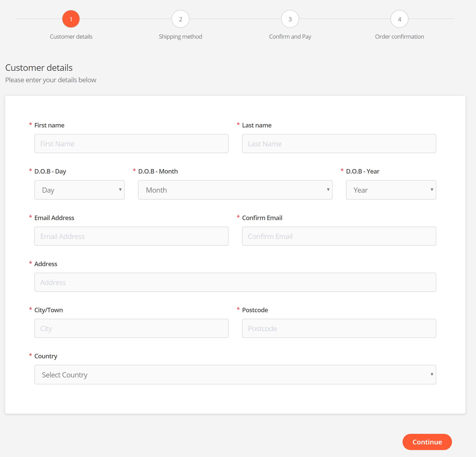Click the Customer details step label
This screenshot has height=457, width=476.
[71, 37]
